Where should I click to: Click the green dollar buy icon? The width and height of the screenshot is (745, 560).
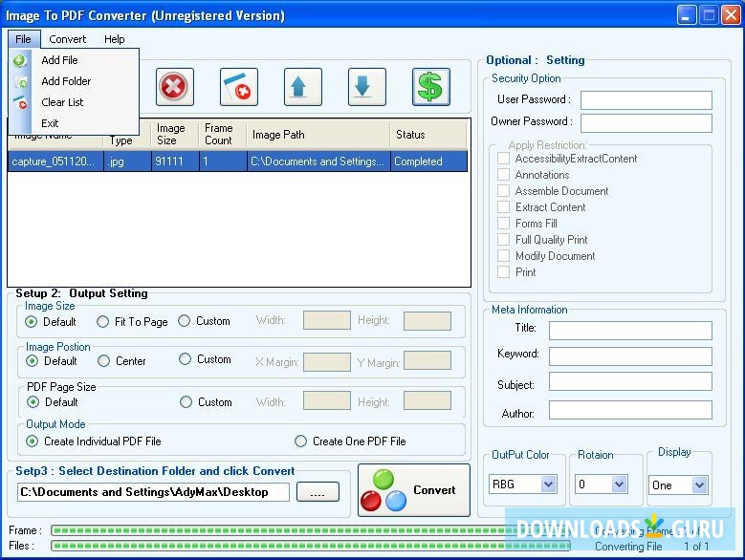[431, 87]
